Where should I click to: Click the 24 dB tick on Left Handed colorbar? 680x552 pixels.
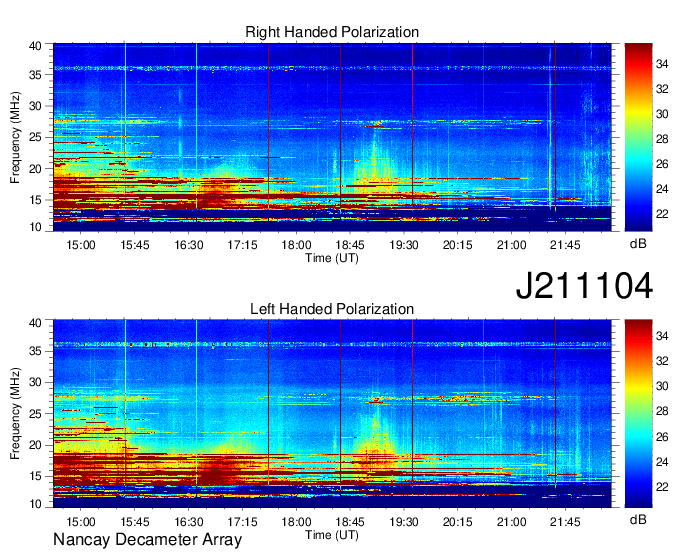click(662, 462)
